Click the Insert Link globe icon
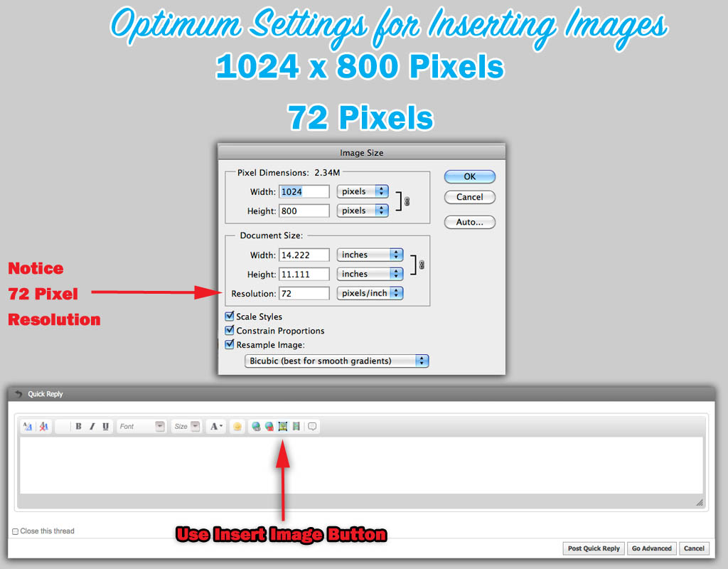This screenshot has height=569, width=728. coord(256,427)
